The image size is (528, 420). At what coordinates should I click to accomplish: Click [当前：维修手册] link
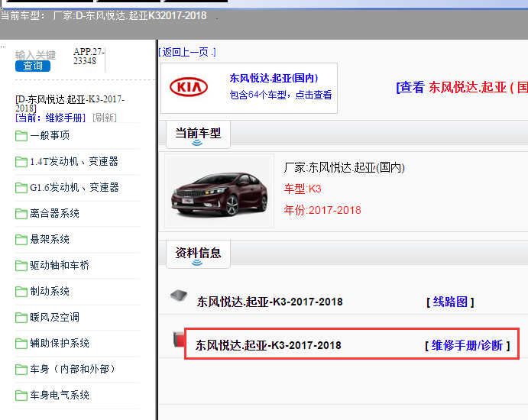(x=50, y=118)
